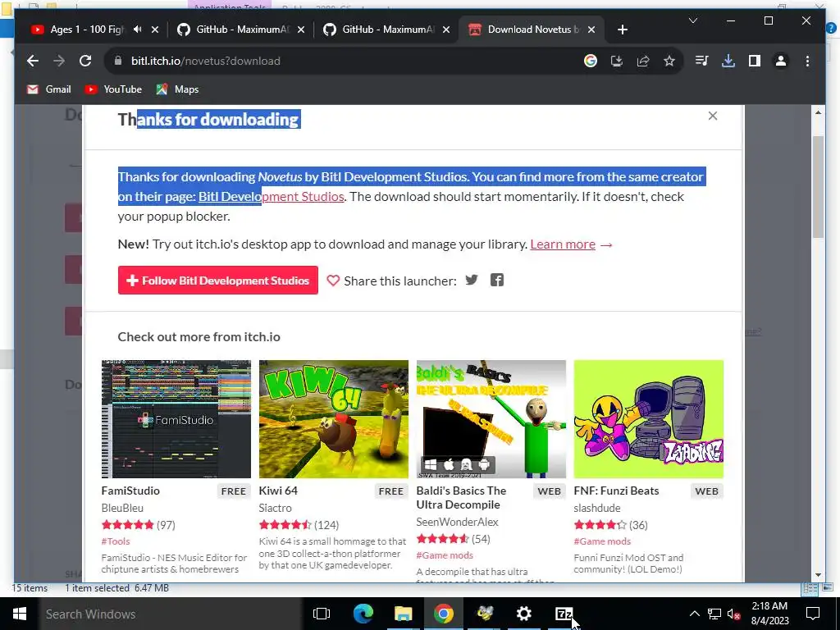Click Learn more about desktop app

click(x=563, y=244)
